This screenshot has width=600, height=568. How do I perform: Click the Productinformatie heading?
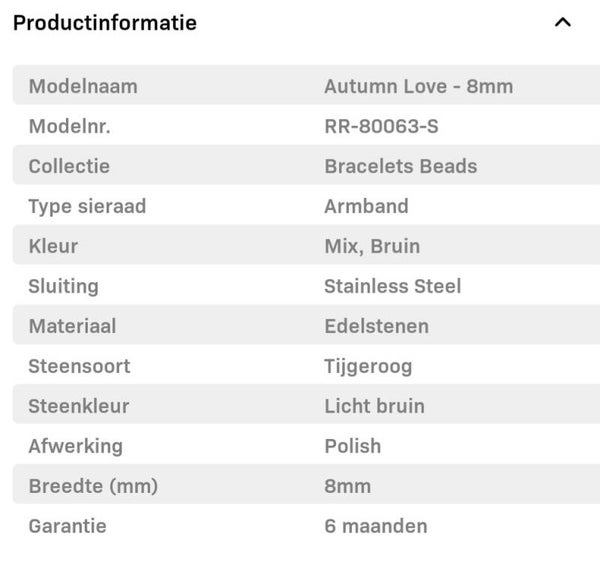(105, 22)
